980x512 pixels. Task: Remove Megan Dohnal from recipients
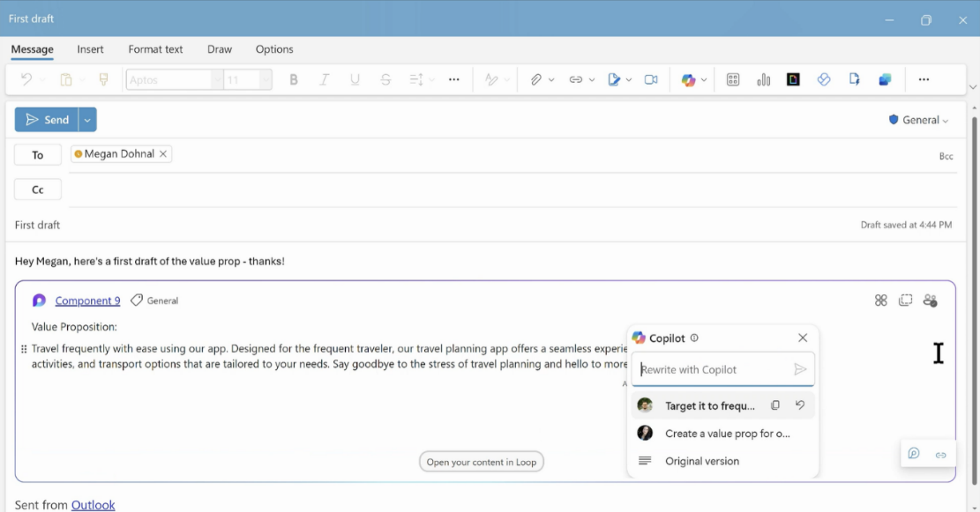[x=162, y=153]
